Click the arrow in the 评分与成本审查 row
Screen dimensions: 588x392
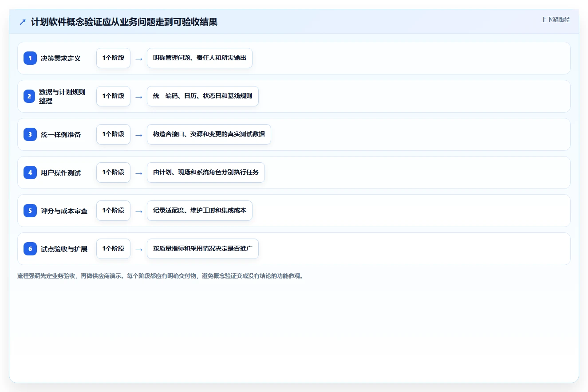(138, 211)
